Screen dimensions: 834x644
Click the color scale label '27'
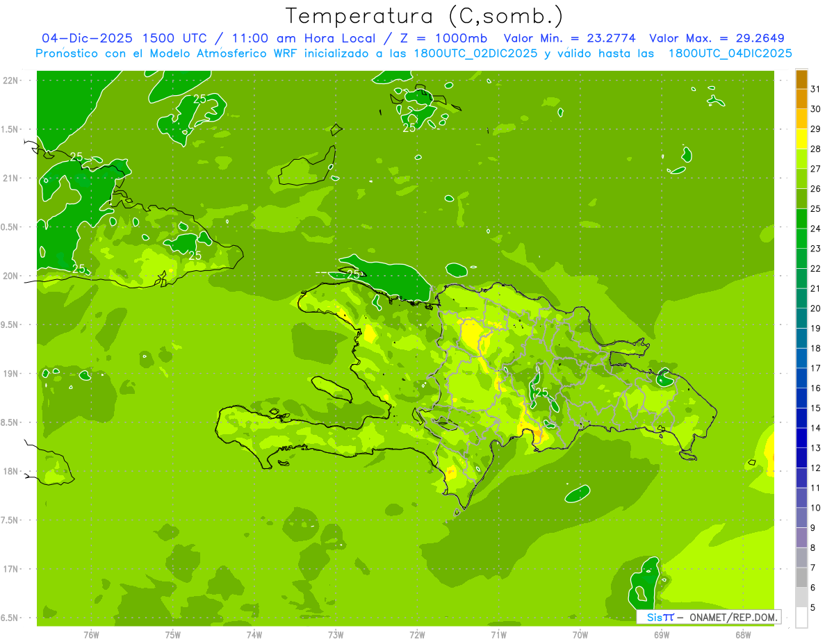[816, 169]
